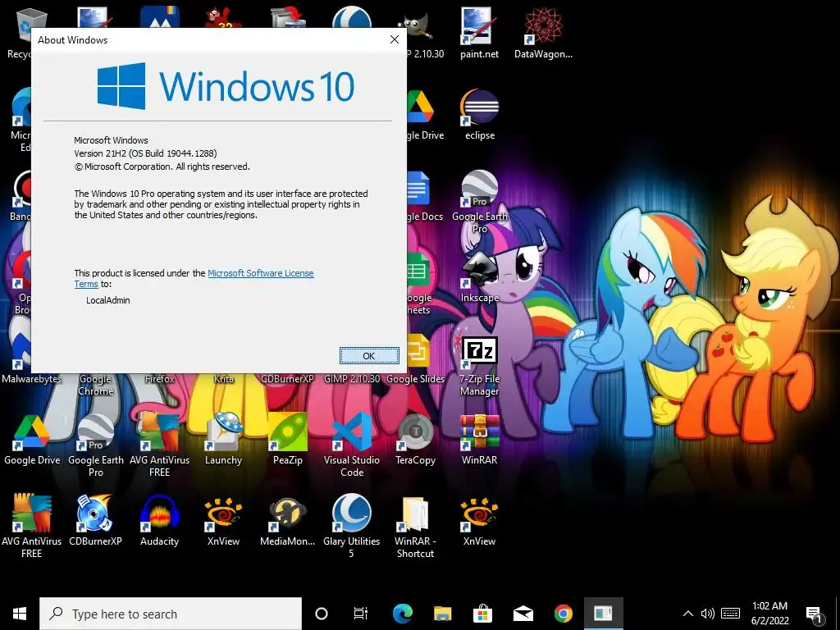Show hidden system tray icons
840x630 pixels.
[688, 614]
